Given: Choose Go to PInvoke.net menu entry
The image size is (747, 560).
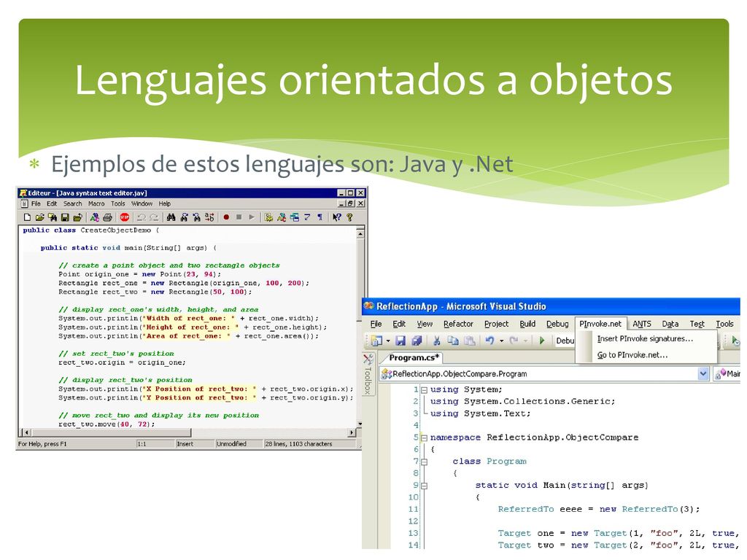Looking at the screenshot, I should pyautogui.click(x=645, y=355).
